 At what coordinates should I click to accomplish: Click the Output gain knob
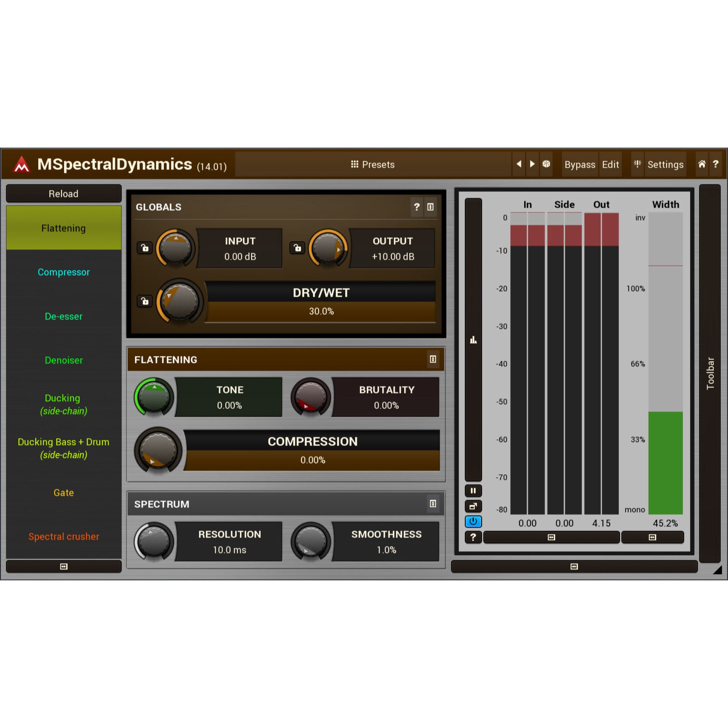328,248
